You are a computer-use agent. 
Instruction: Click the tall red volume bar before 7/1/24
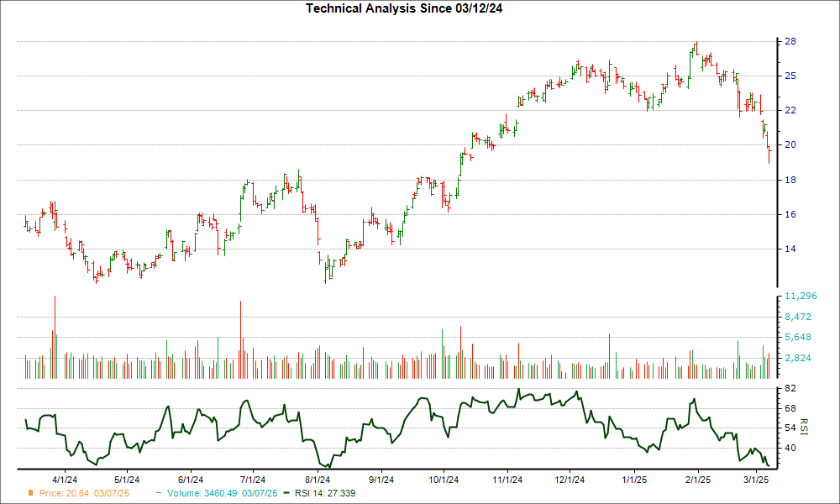(x=240, y=340)
